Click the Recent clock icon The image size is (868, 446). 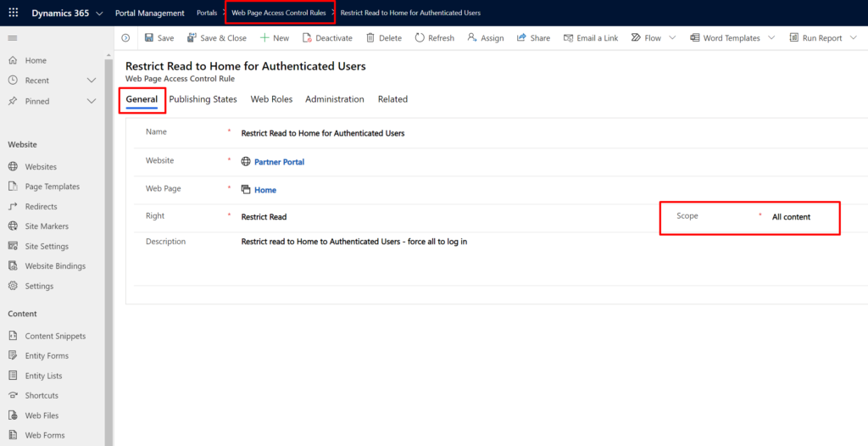(x=13, y=81)
